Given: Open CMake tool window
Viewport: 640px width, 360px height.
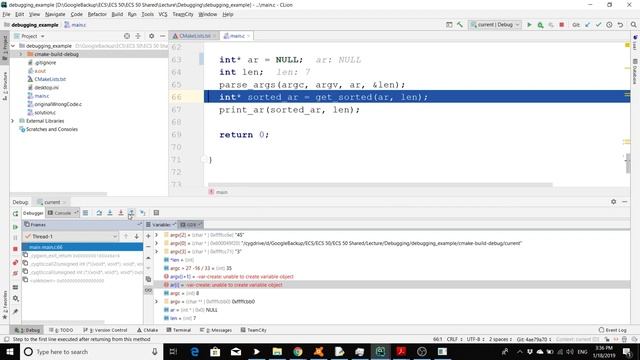Looking at the screenshot, I should (148, 330).
